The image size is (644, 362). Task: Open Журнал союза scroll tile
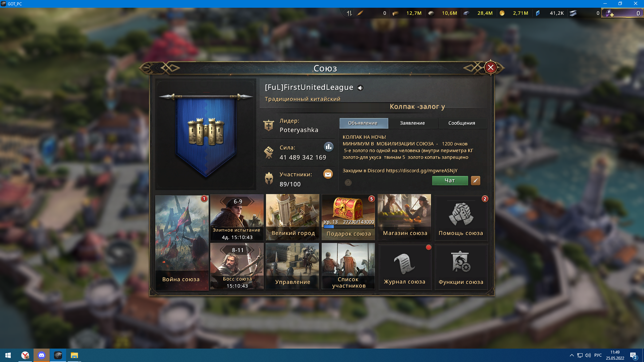(405, 267)
